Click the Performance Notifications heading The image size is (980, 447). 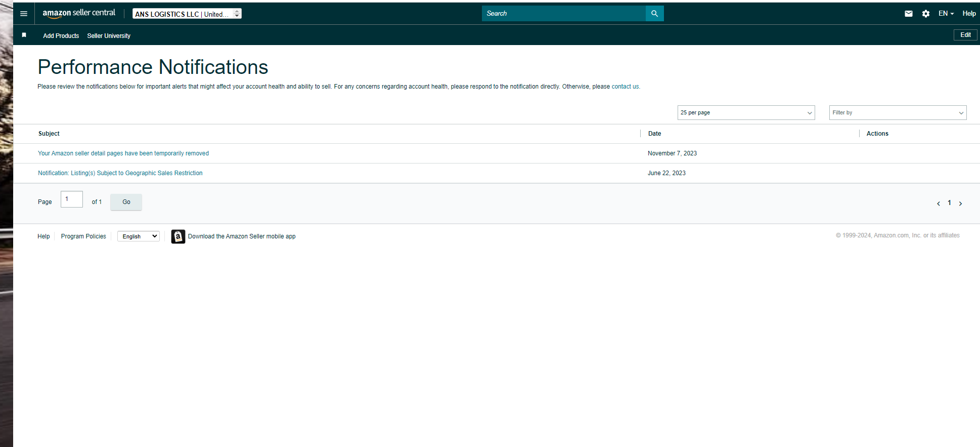[153, 67]
